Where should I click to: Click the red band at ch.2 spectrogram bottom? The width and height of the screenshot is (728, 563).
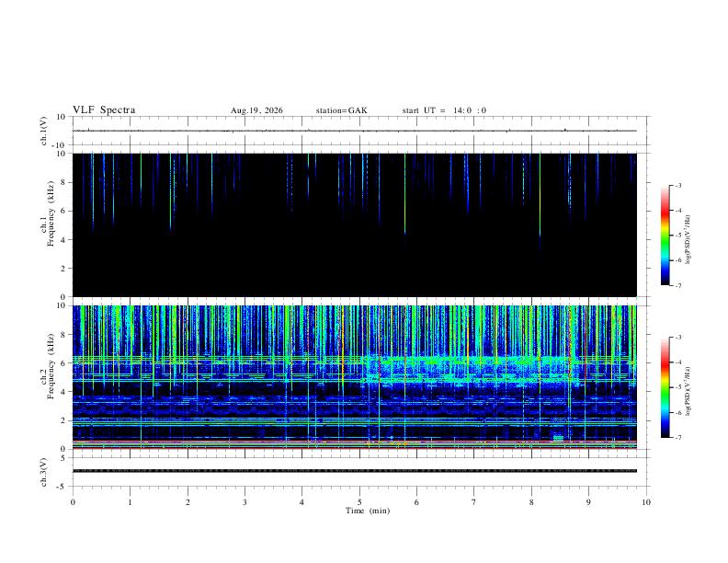[x=355, y=448]
